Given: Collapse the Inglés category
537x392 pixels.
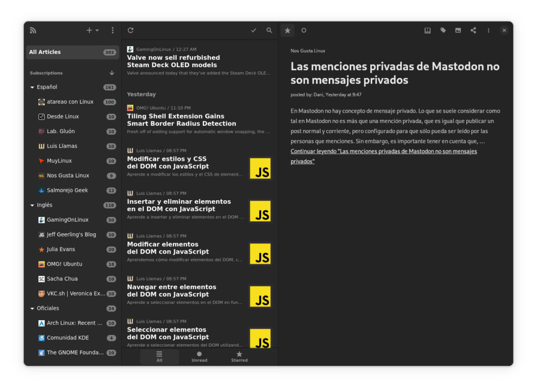Looking at the screenshot, I should point(32,205).
